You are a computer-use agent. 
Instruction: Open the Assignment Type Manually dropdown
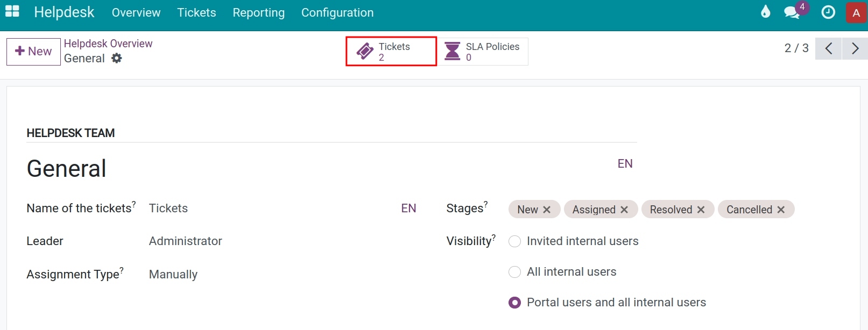pos(284,275)
